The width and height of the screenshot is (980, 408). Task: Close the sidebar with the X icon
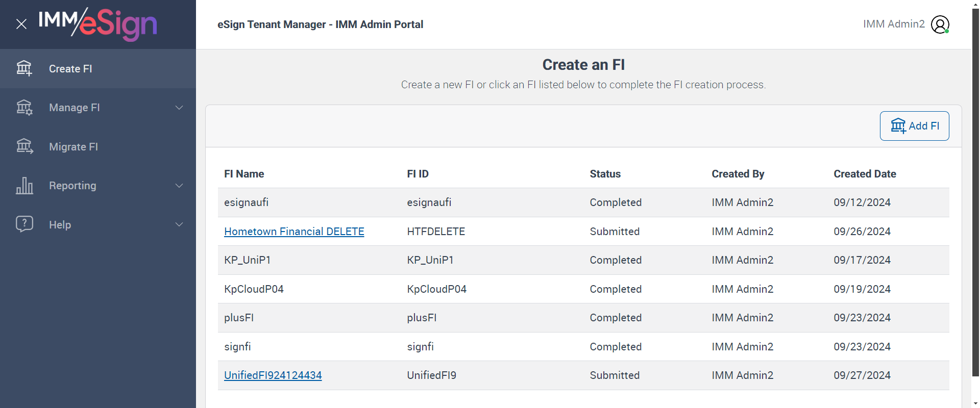(x=21, y=24)
